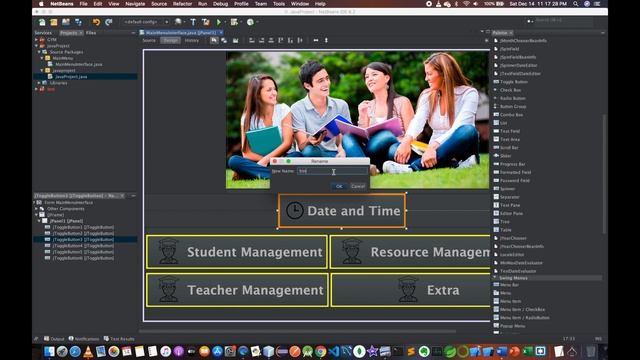Collapse jPanel1 node in Navigator

[x=40, y=221]
